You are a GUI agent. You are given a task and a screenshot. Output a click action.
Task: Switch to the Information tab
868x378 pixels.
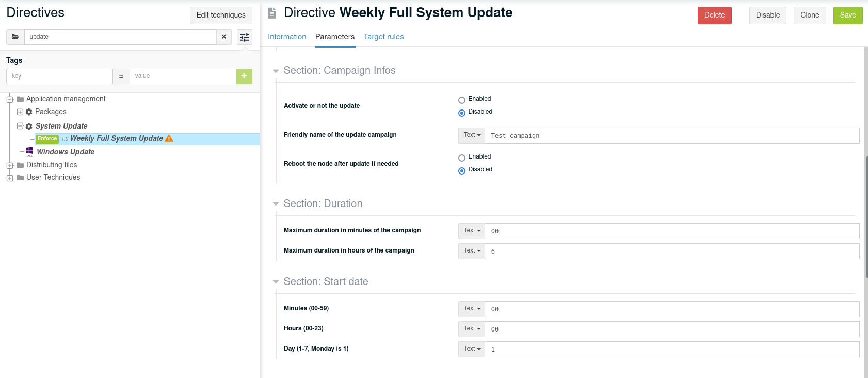coord(287,37)
